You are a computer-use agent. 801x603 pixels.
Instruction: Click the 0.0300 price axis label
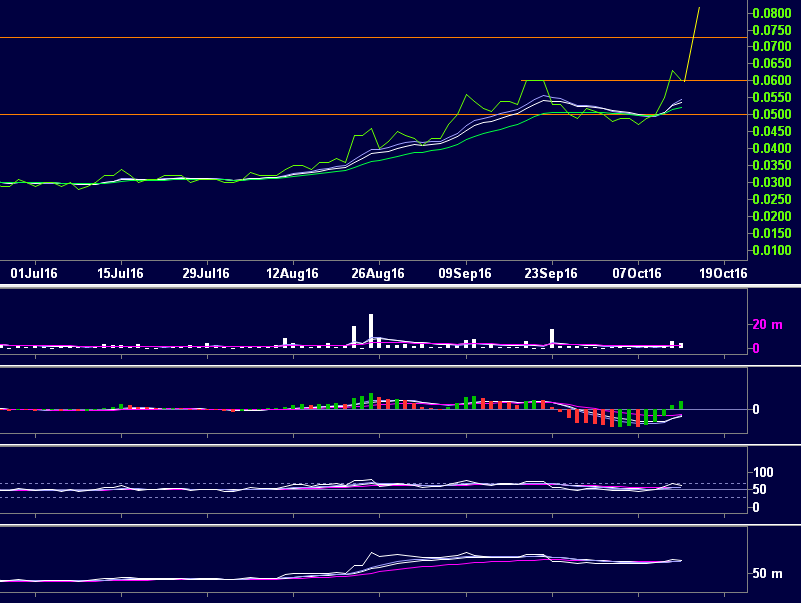[772, 182]
